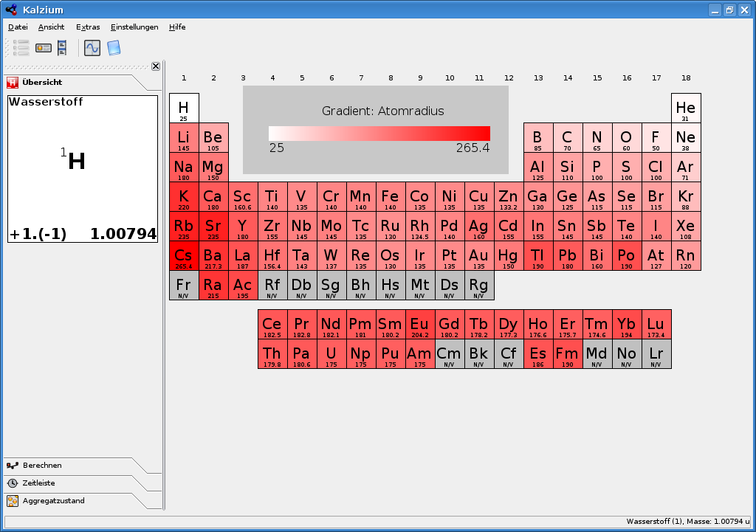The width and height of the screenshot is (756, 532).
Task: Pick the Kr element cell
Action: 686,196
